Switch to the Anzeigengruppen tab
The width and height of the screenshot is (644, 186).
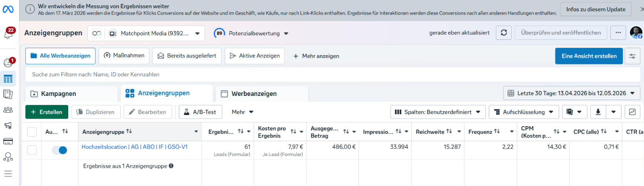coord(166,93)
